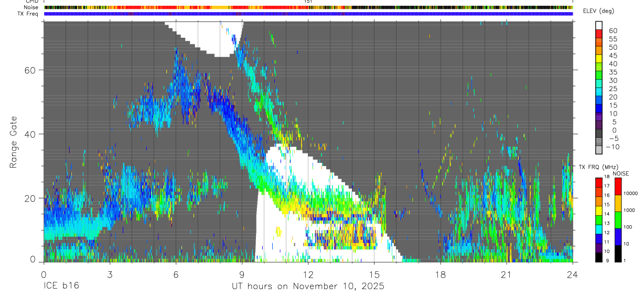This screenshot has height=297, width=644.
Task: Click black bottom segment of NOISE colorbar
Action: [618, 254]
